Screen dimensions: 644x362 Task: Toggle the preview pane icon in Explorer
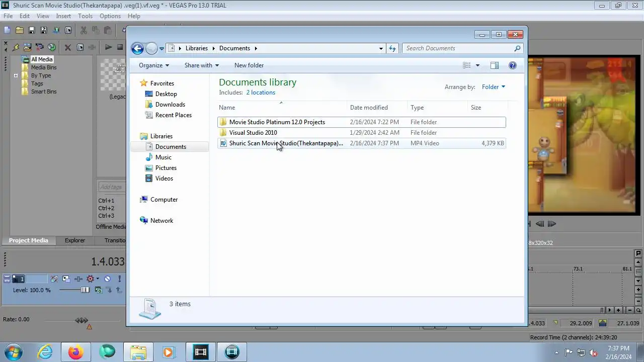click(x=495, y=65)
